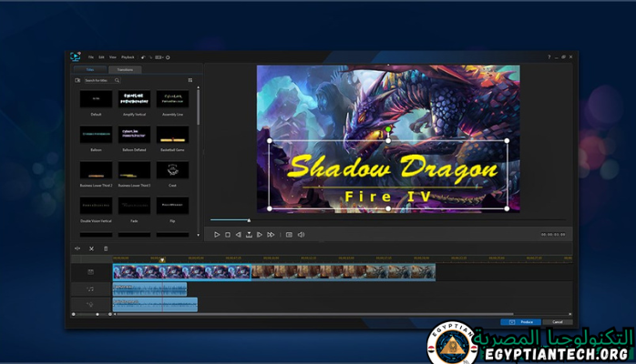636x364 pixels.
Task: Select the Default title template
Action: (x=97, y=99)
